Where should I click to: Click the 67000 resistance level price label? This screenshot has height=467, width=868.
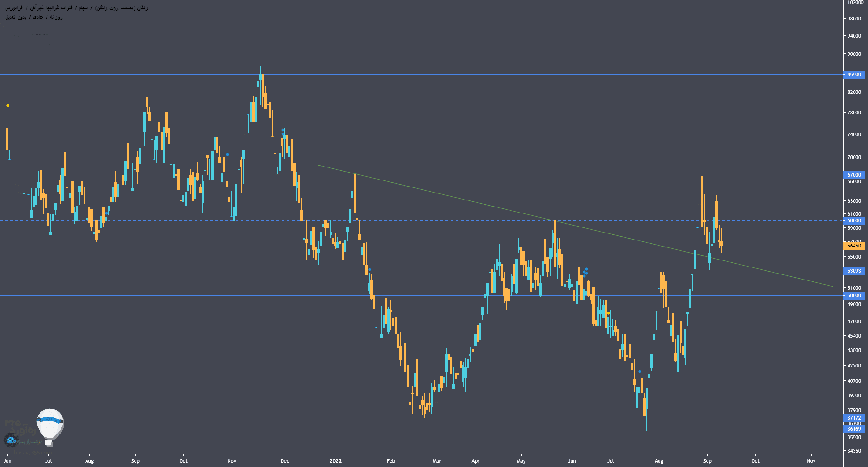pyautogui.click(x=855, y=175)
